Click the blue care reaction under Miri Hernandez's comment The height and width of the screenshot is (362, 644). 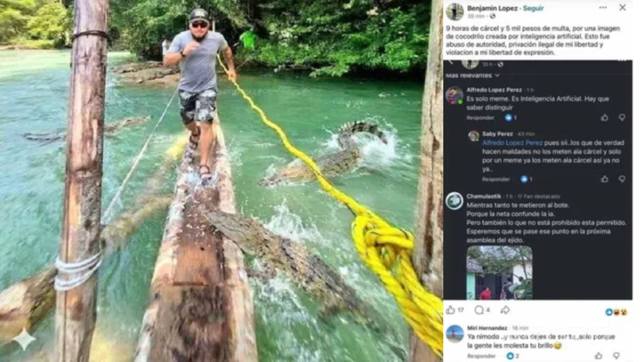510,356
